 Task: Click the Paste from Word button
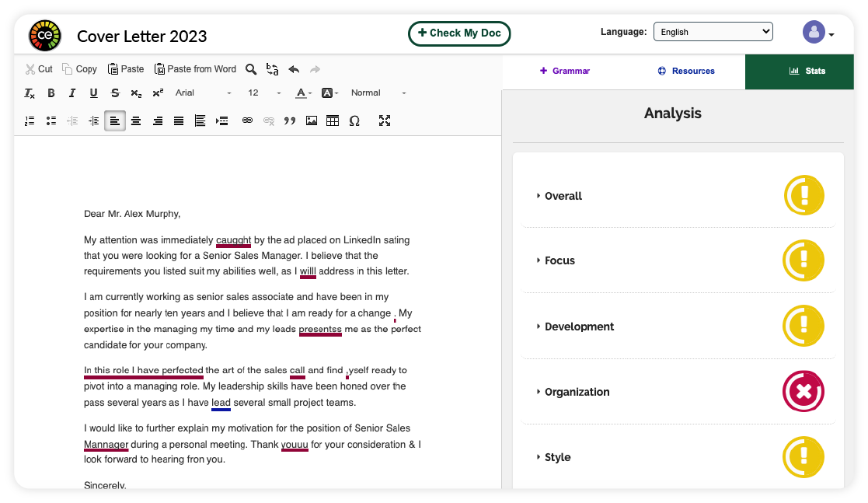pos(195,69)
